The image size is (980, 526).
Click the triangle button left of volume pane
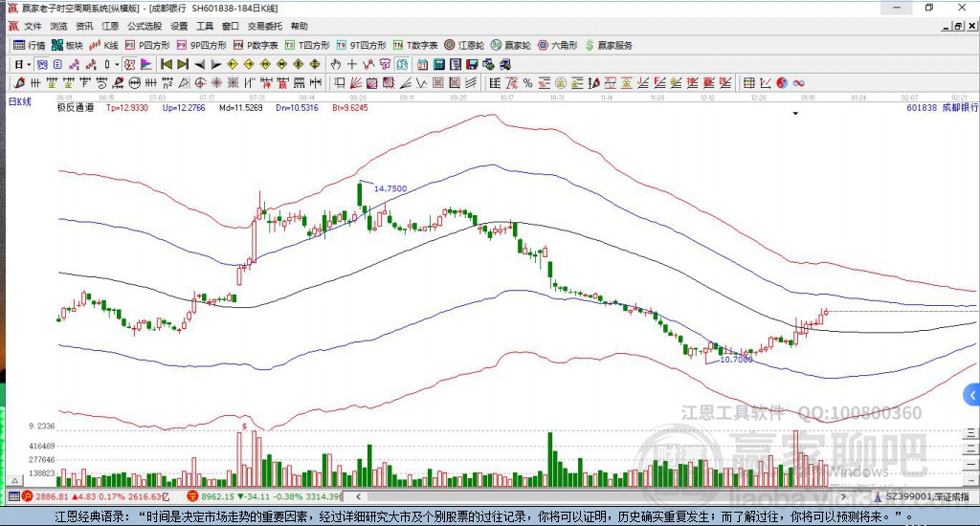point(15,480)
